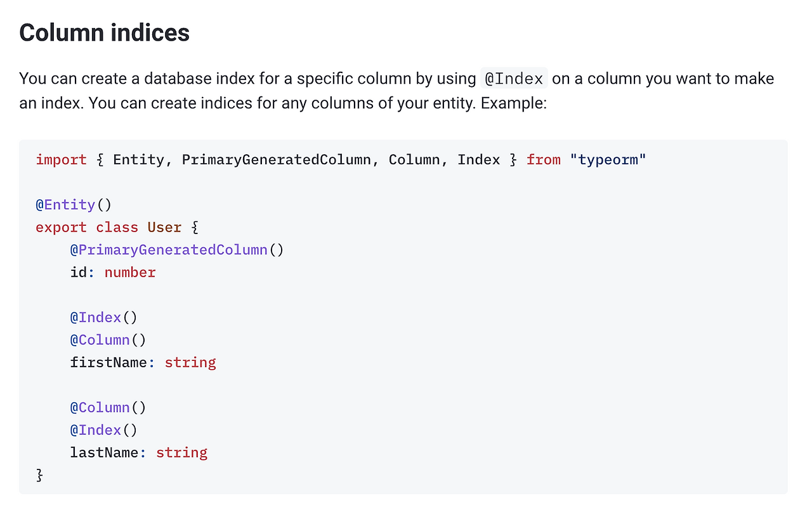Click the @Column() above firstName

[108, 340]
